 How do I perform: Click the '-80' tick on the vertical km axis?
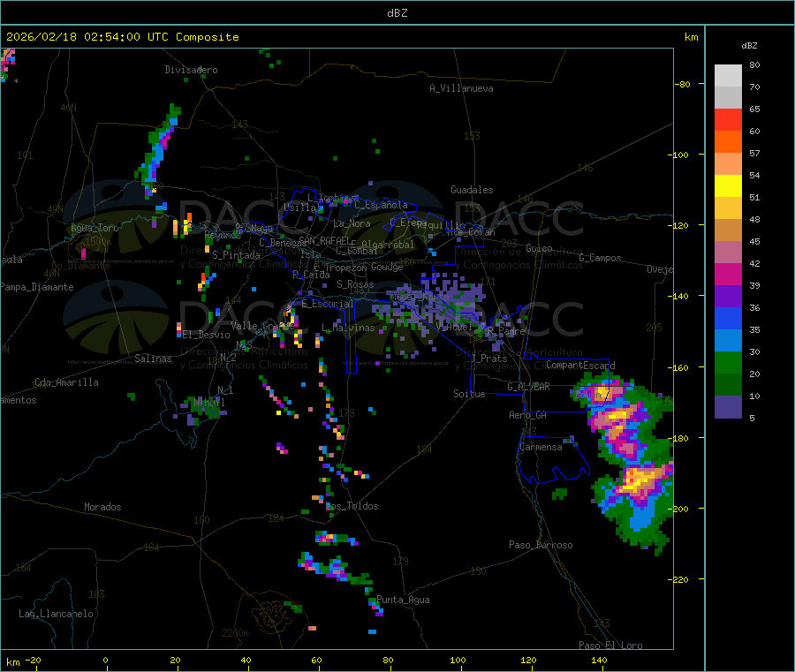pyautogui.click(x=682, y=84)
